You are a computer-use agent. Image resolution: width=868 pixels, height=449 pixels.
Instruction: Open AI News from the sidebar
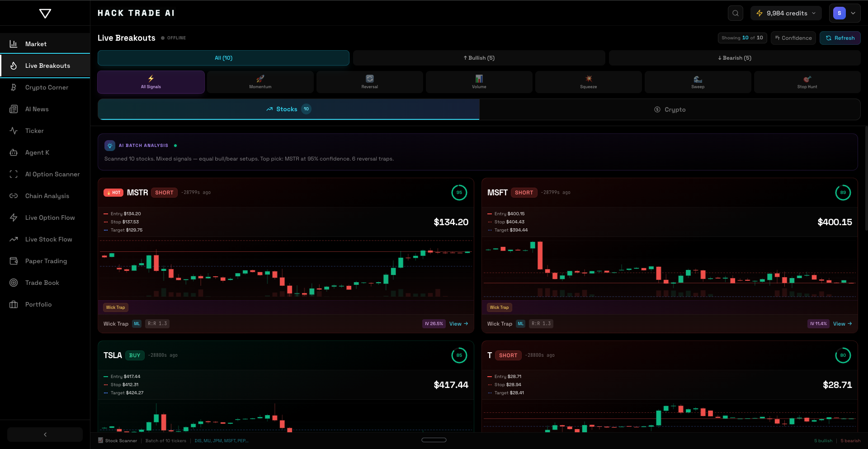tap(37, 109)
